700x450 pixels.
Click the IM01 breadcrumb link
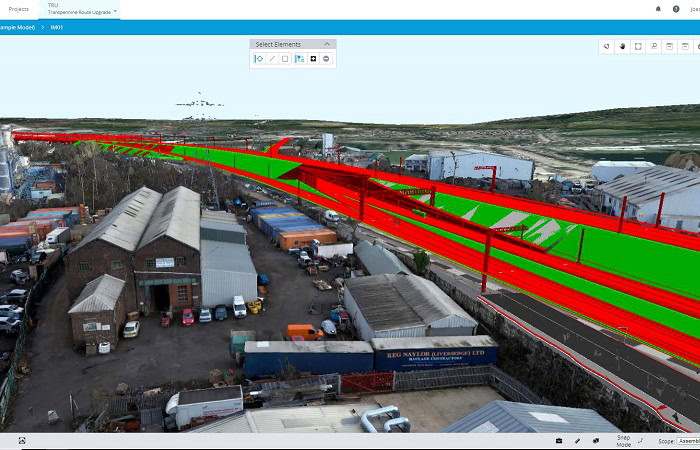click(x=57, y=27)
